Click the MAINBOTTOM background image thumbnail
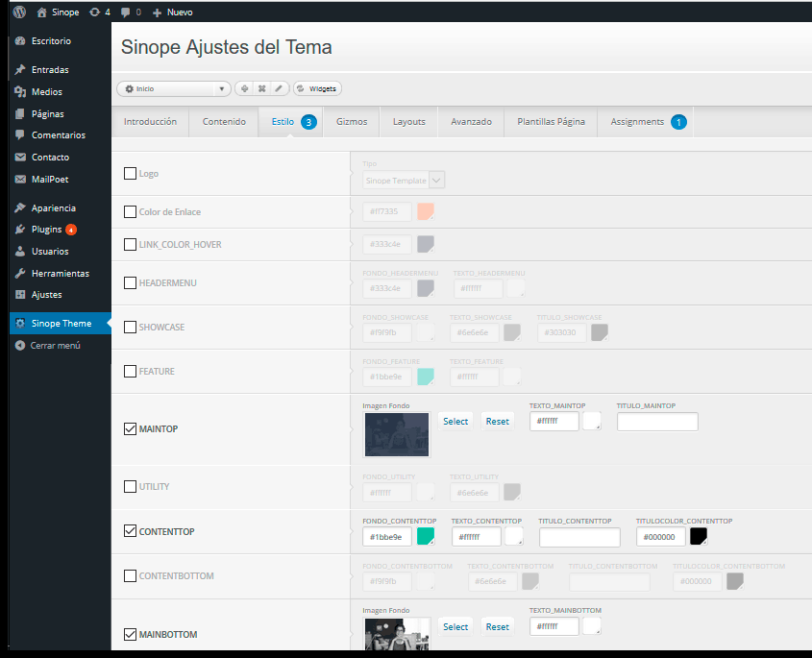 tap(397, 634)
